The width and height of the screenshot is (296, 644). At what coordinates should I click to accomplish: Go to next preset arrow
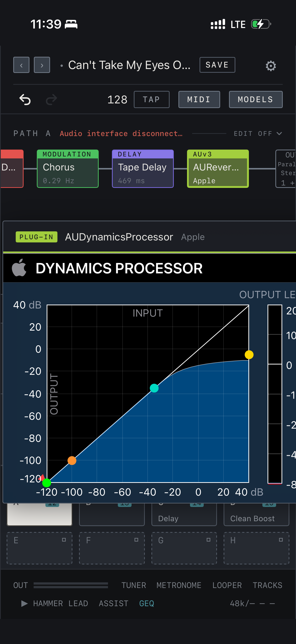(42, 65)
